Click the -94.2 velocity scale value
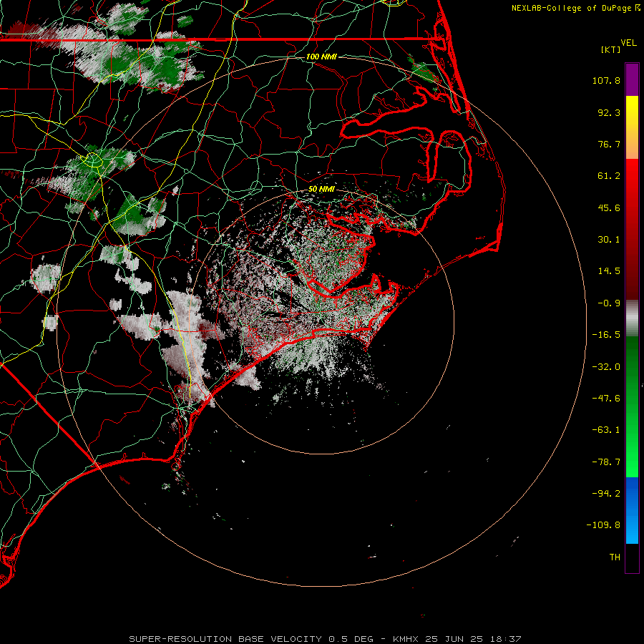The height and width of the screenshot is (644, 644). (606, 493)
